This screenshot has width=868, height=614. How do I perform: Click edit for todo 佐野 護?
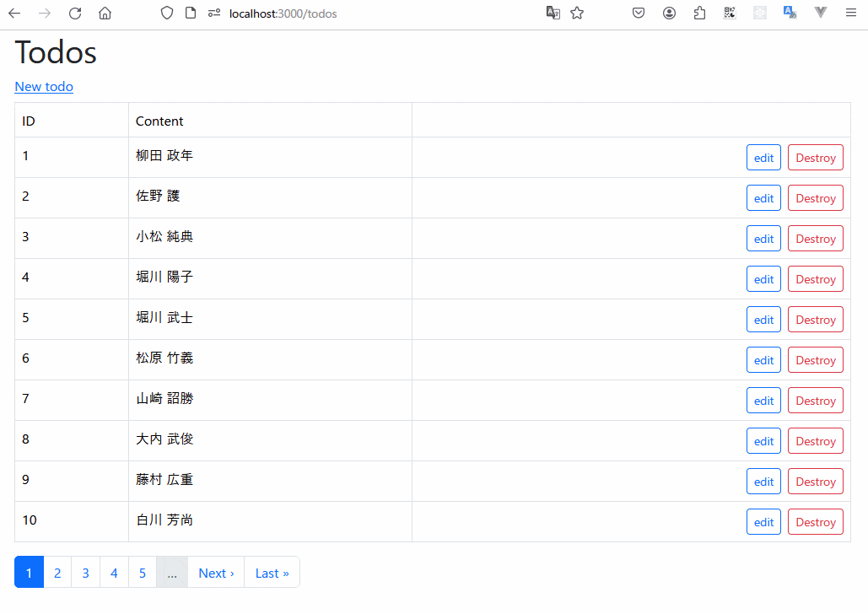tap(763, 198)
